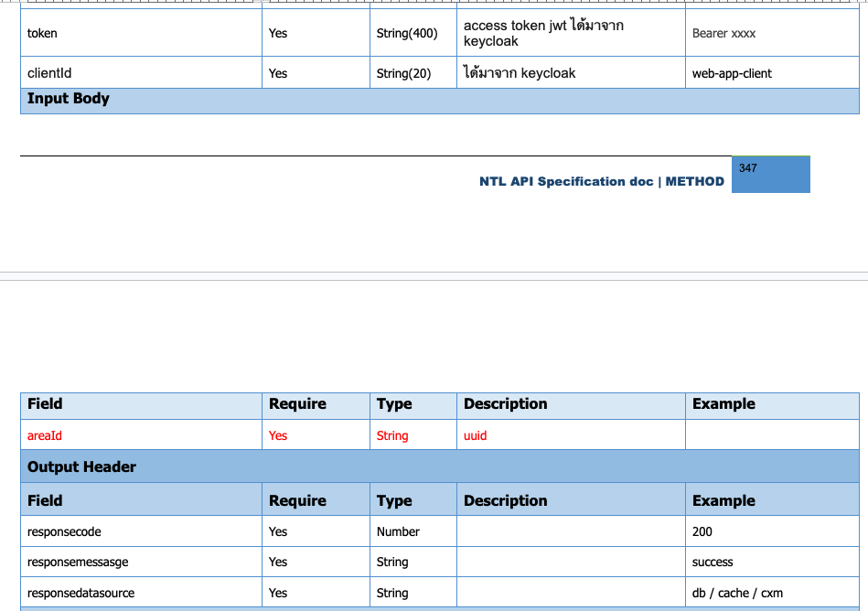
Task: Select the responsemessasge field cell
Action: click(78, 562)
